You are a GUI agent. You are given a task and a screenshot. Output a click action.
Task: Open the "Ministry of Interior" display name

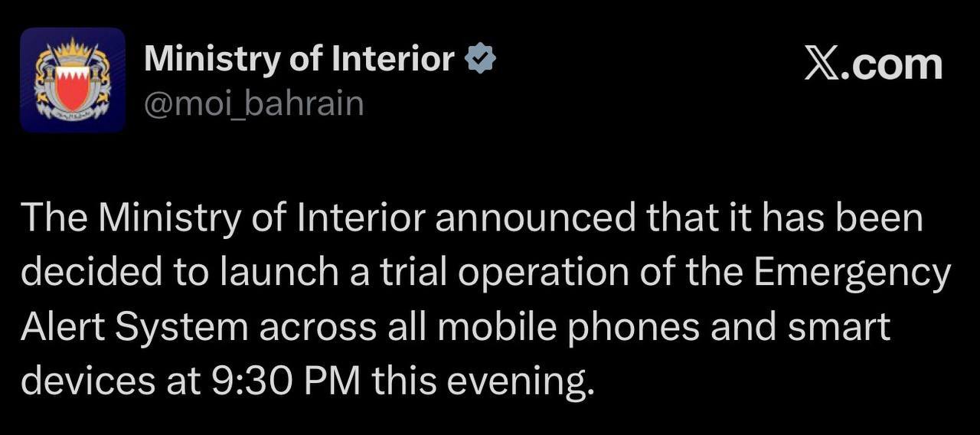tap(299, 60)
